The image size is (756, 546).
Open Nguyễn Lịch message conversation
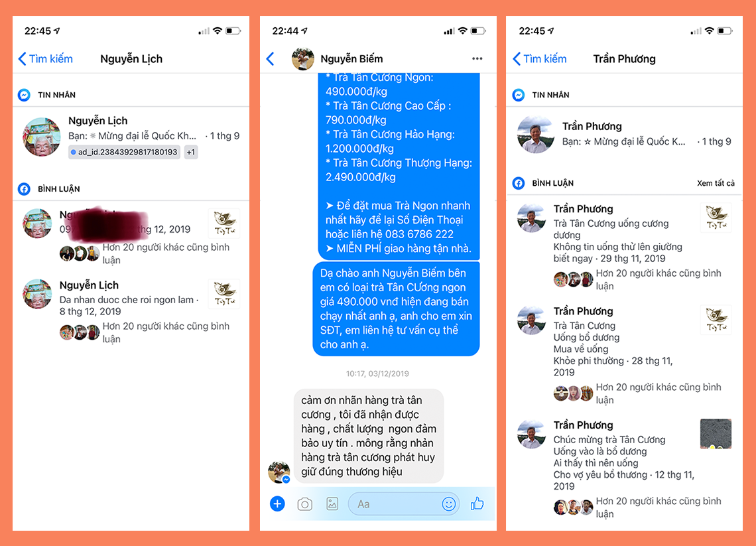(x=131, y=137)
